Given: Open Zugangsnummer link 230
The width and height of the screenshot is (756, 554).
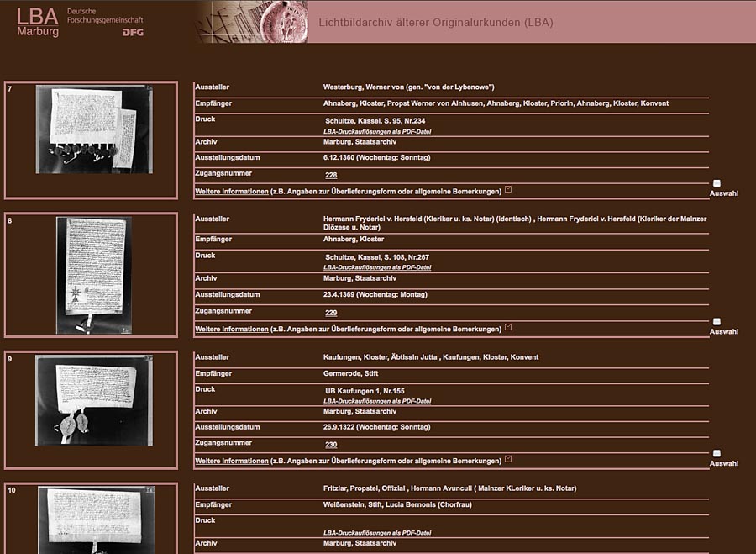Looking at the screenshot, I should click(x=331, y=445).
